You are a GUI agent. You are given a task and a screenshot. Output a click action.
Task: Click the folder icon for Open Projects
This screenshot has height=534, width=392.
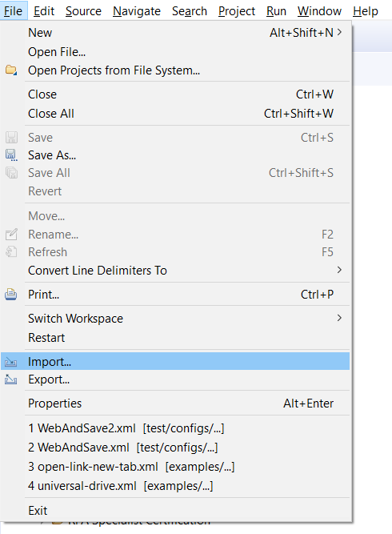click(11, 70)
